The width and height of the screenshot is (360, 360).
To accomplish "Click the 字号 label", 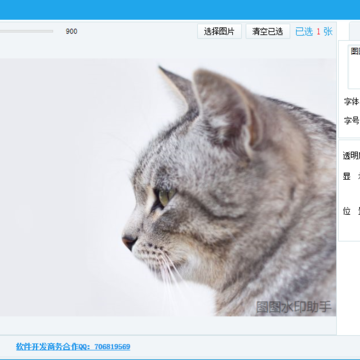I will pos(351,121).
